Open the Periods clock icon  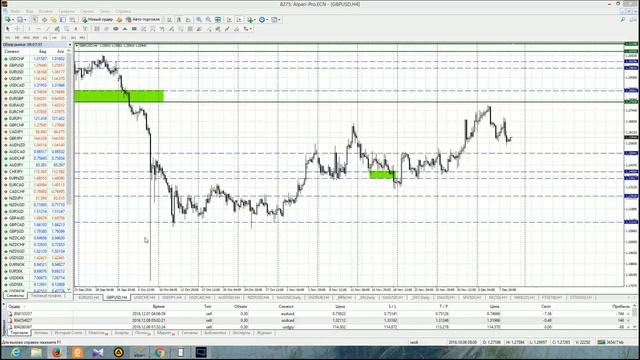click(x=262, y=20)
